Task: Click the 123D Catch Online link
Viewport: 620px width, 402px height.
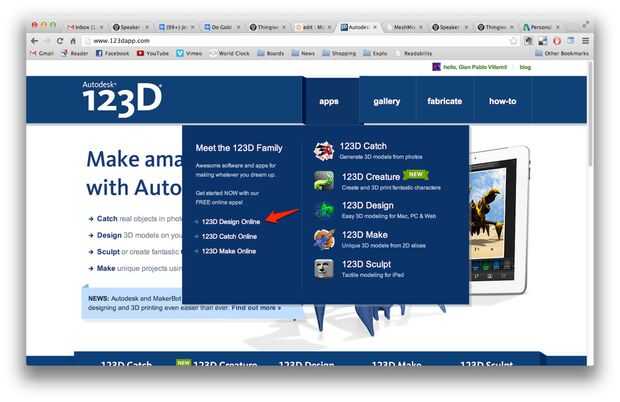Action: 229,236
